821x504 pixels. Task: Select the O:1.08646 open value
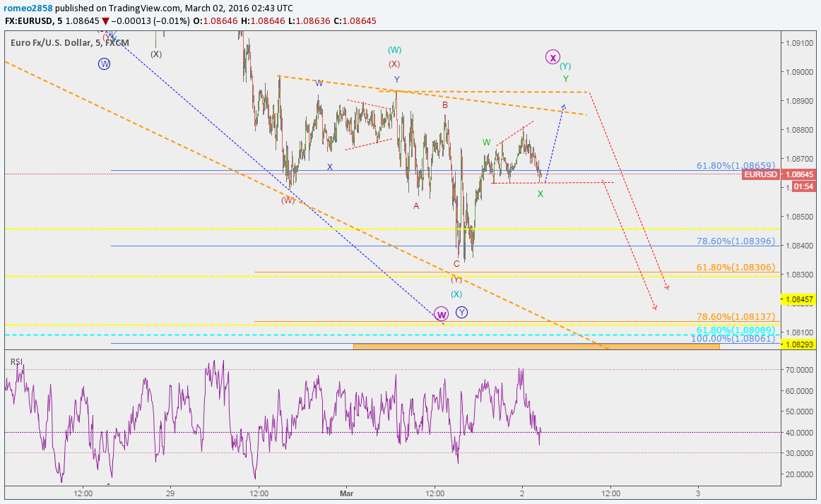(x=215, y=21)
